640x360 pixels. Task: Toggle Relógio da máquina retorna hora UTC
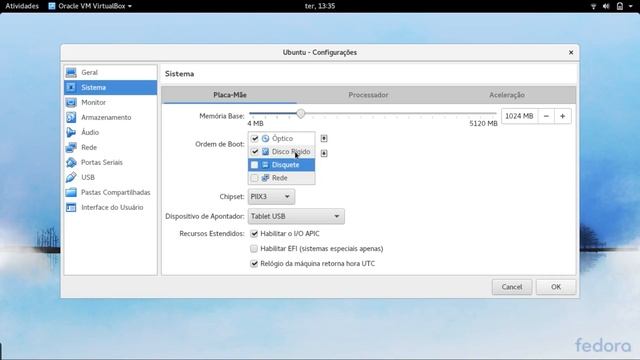pos(254,264)
